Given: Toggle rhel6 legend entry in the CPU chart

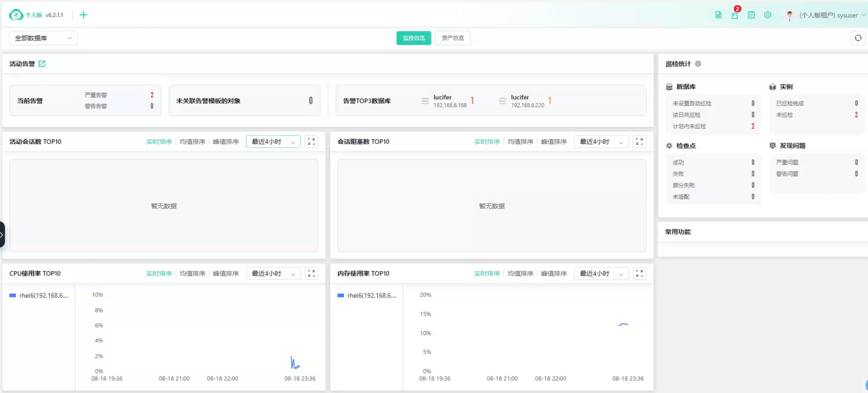Looking at the screenshot, I should (44, 295).
